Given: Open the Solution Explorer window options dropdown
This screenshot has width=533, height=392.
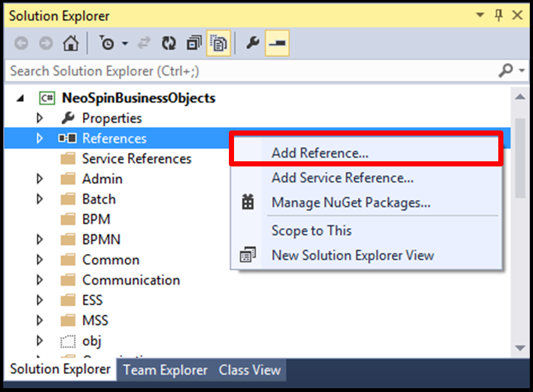Looking at the screenshot, I should [480, 15].
